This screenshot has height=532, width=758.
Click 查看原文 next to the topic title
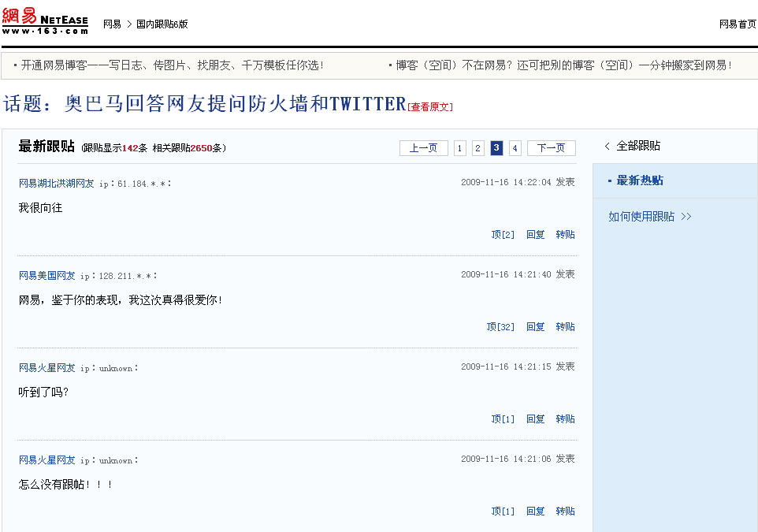[x=430, y=107]
